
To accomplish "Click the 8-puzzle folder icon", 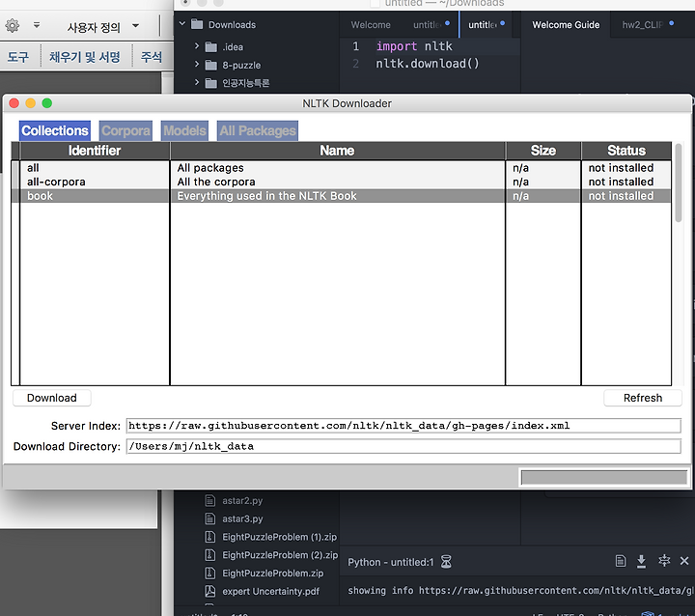I will (211, 65).
